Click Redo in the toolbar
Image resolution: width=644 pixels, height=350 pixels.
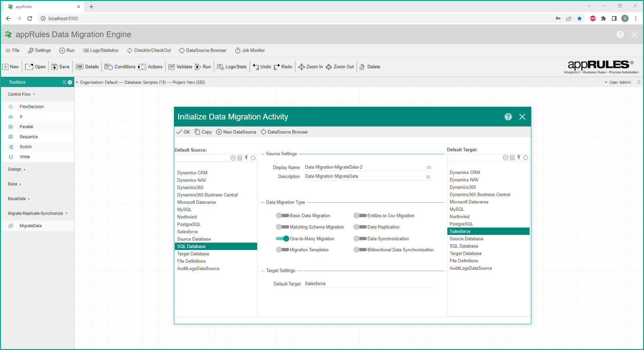coord(283,67)
